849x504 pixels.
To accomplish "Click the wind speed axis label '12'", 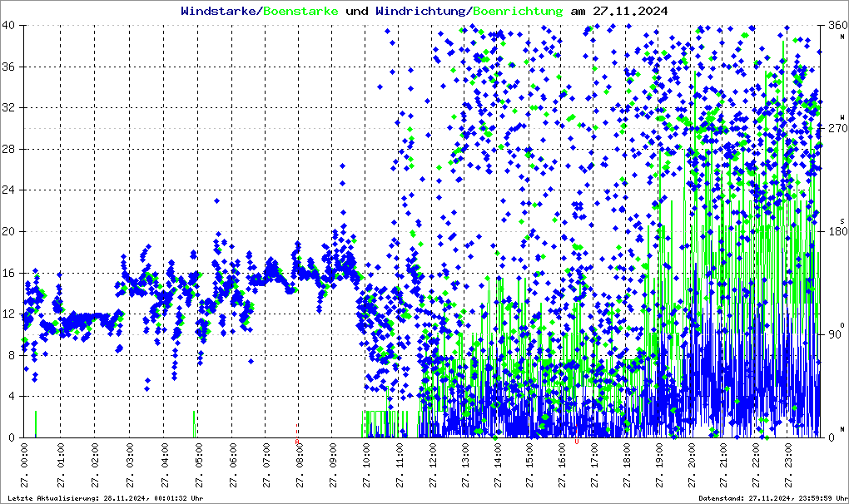I will point(8,314).
